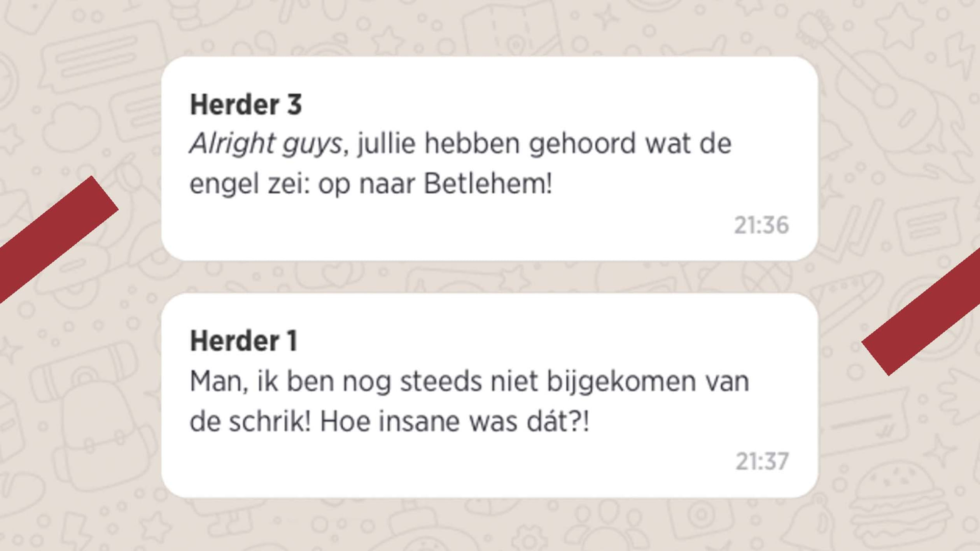Open the Herder 3 sender name

pos(246,105)
